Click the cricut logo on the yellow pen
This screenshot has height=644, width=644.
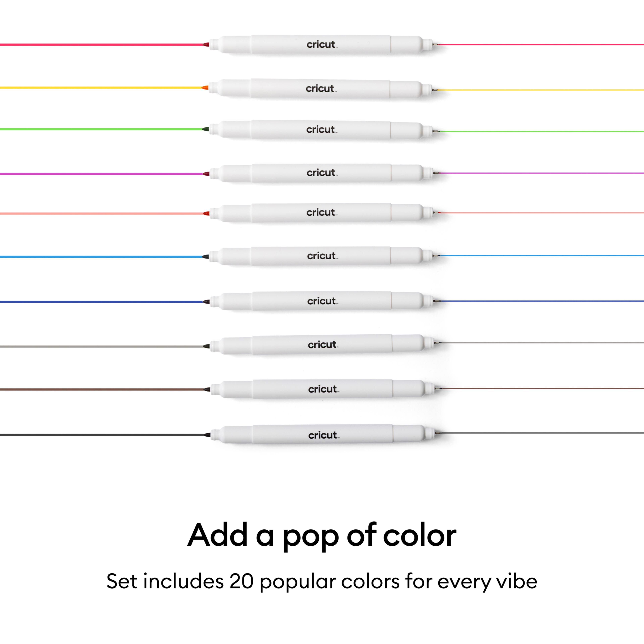321,88
